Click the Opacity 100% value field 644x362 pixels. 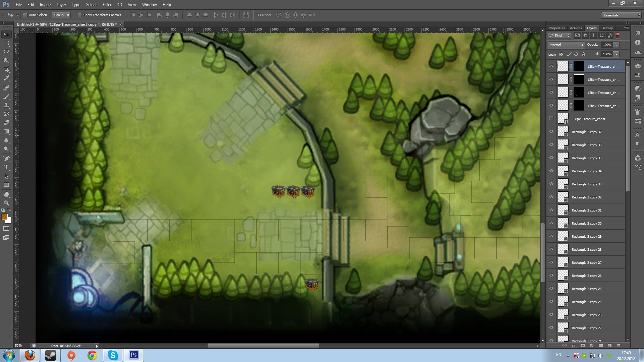[x=607, y=45]
